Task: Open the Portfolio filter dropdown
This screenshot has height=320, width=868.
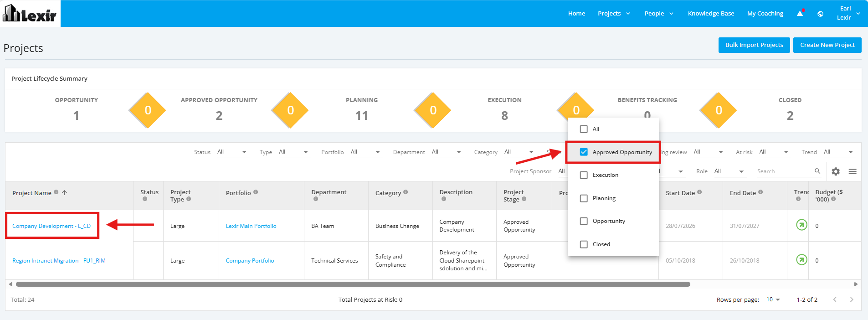Action: click(x=366, y=152)
